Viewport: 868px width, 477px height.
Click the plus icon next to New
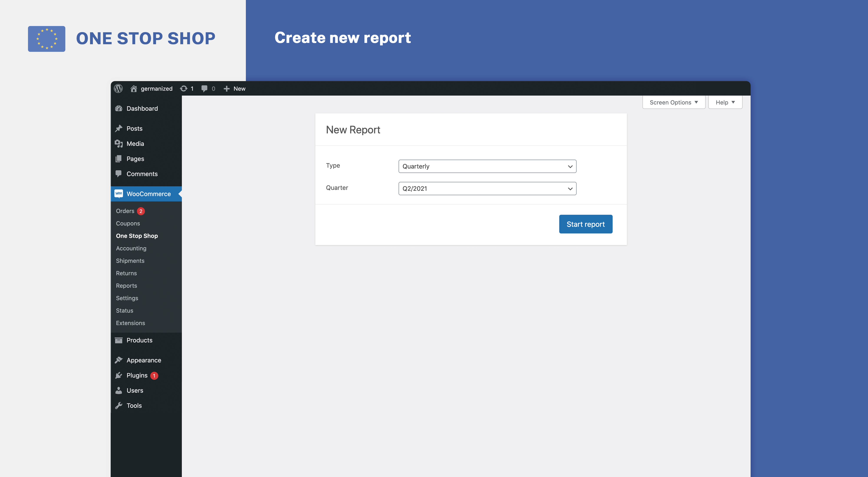[226, 88]
